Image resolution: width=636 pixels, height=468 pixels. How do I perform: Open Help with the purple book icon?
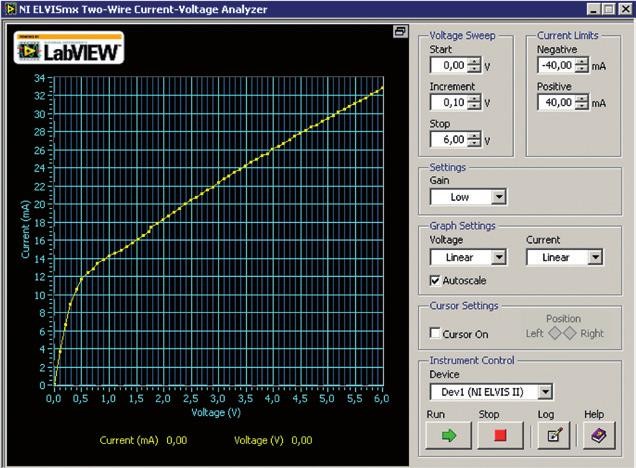(599, 436)
